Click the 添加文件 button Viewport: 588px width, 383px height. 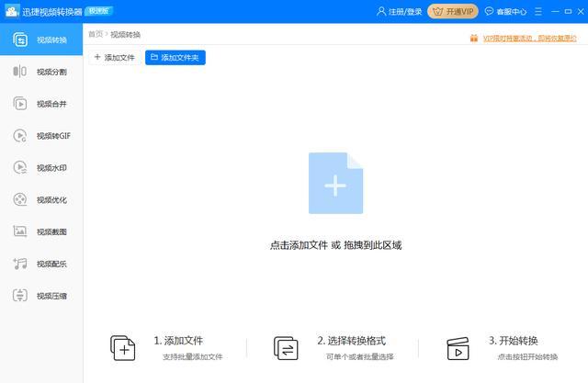click(114, 57)
